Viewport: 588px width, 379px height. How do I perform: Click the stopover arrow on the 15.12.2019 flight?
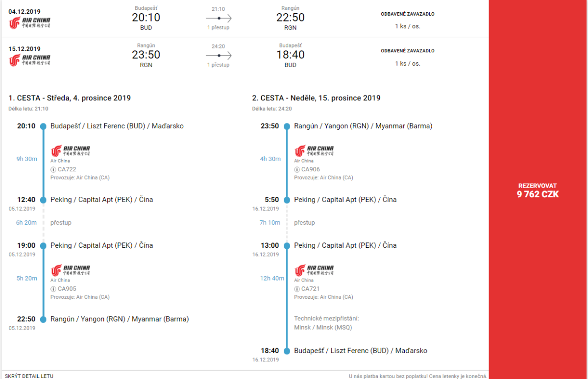coord(219,56)
